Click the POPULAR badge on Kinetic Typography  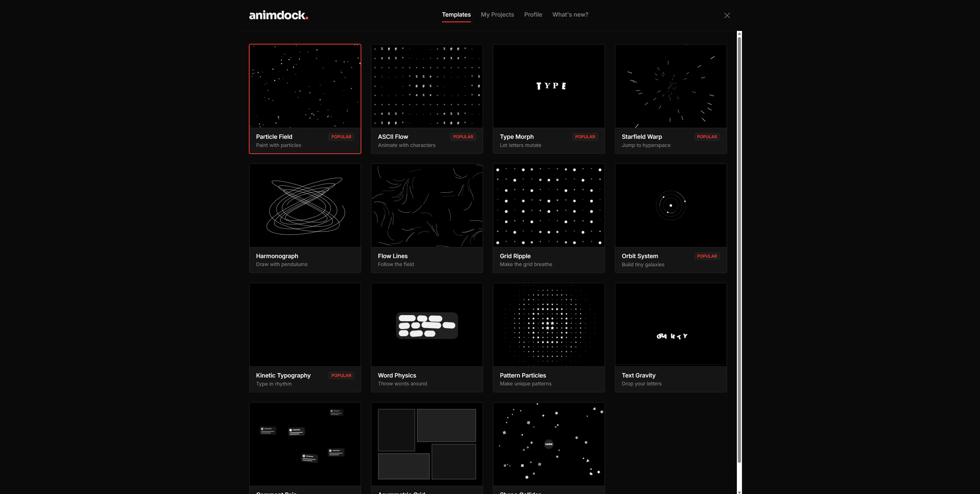click(x=341, y=375)
